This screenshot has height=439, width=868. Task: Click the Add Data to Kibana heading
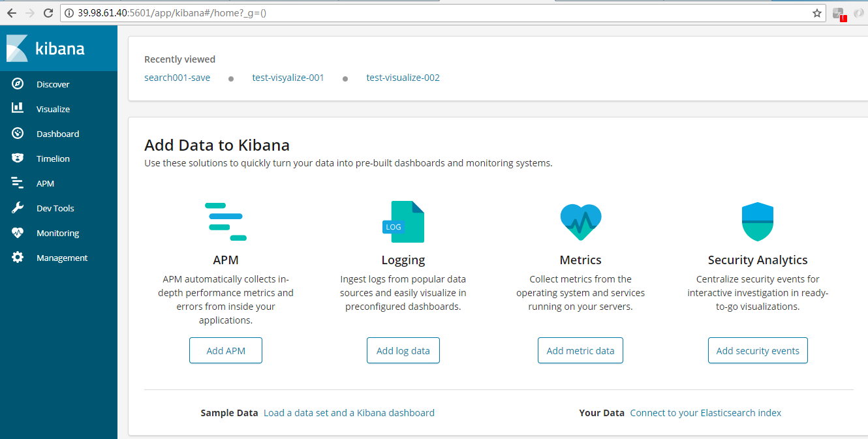tap(217, 145)
